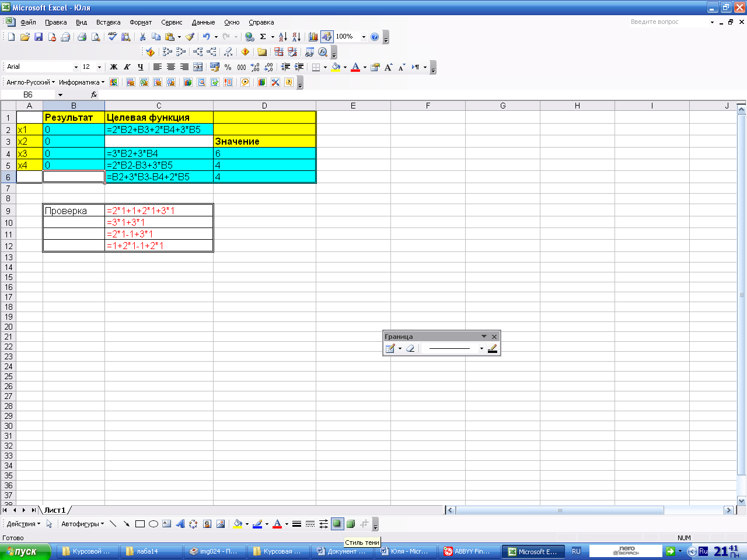
Task: Open the лаба14 taskbar window
Action: click(151, 551)
